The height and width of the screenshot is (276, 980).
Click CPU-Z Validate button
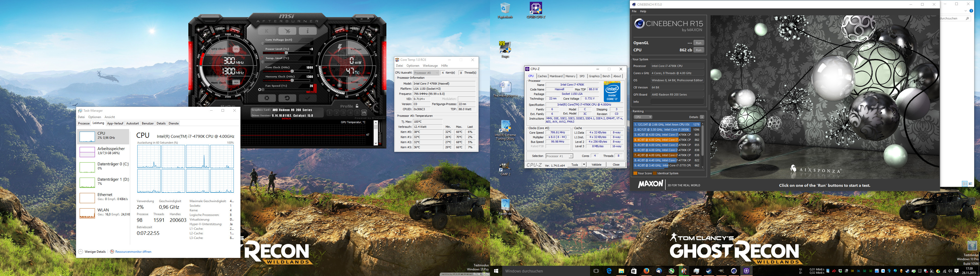tap(596, 165)
